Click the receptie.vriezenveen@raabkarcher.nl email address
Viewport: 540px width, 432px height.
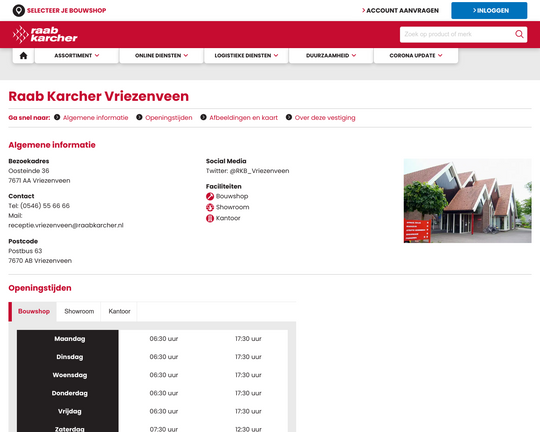tap(66, 225)
